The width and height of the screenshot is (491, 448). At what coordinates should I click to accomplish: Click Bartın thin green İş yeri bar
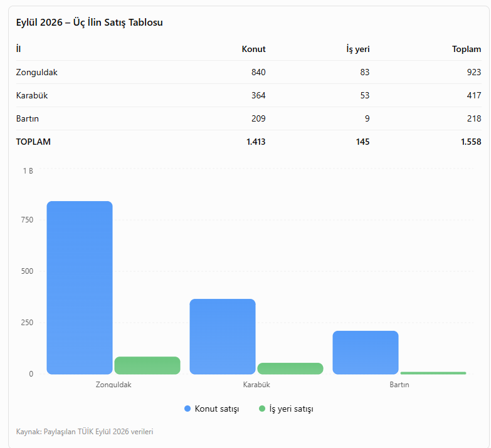tap(433, 373)
